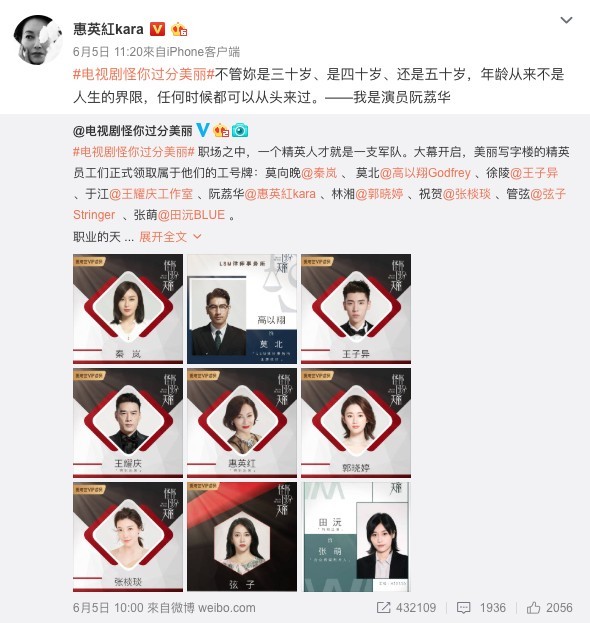Click the crown membership badge beside kara
Screen dimensions: 590x623
tap(179, 29)
